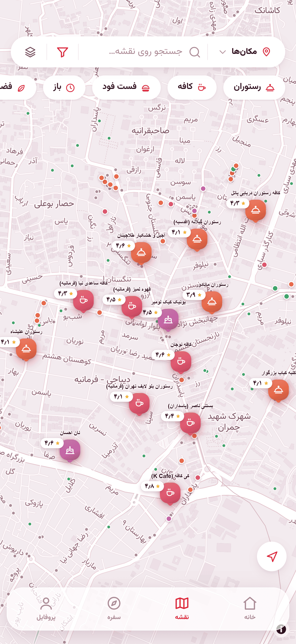
Task: Toggle the باز (open now) filter chip
Action: tap(64, 88)
